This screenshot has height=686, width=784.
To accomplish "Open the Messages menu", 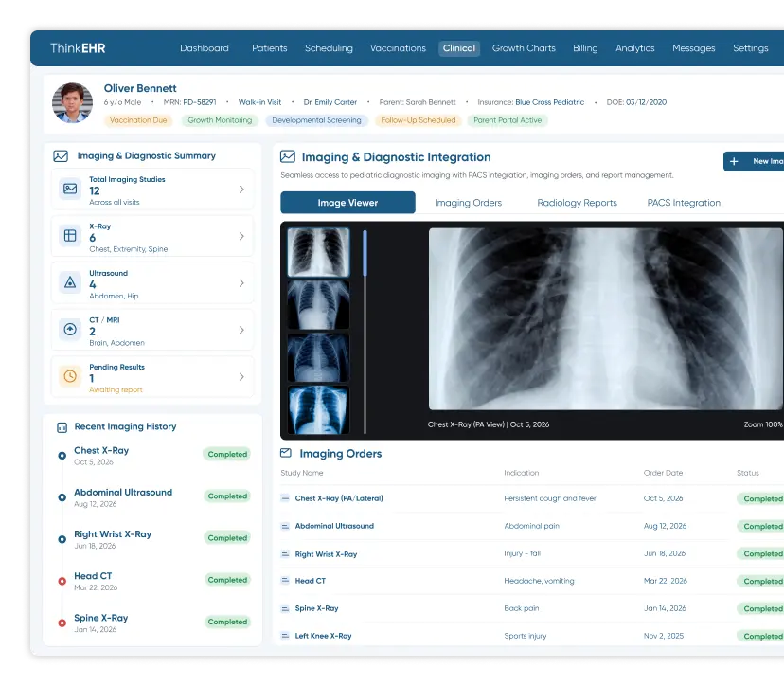I will pyautogui.click(x=693, y=48).
